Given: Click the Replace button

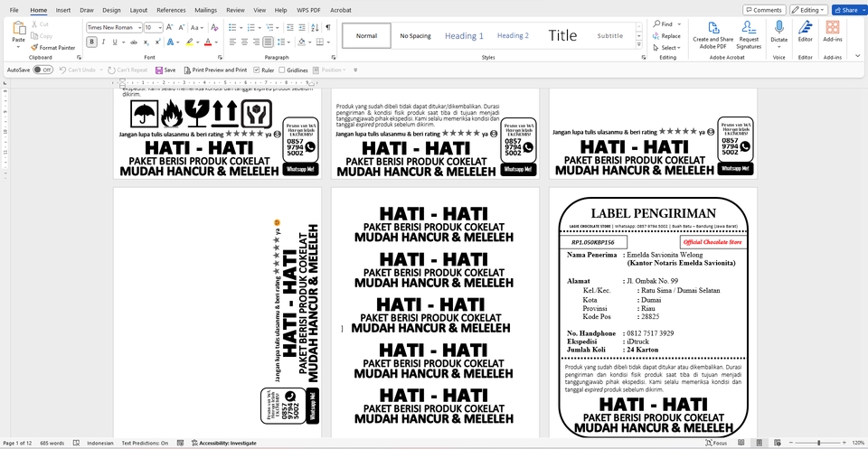Looking at the screenshot, I should coord(666,36).
